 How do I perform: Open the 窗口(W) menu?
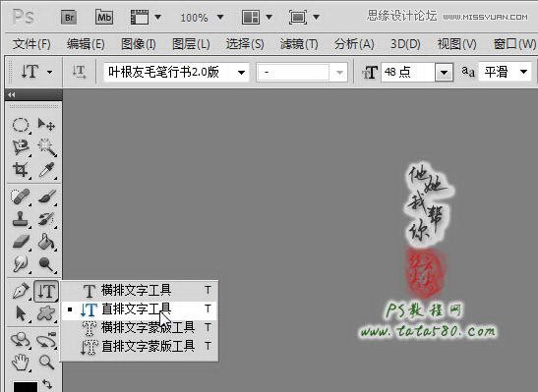click(514, 44)
